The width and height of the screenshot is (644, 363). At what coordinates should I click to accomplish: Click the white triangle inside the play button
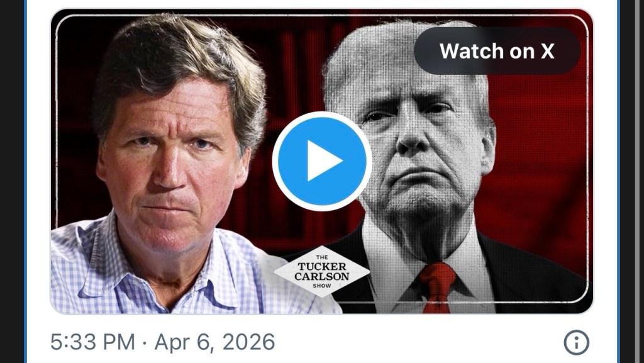[x=325, y=162]
